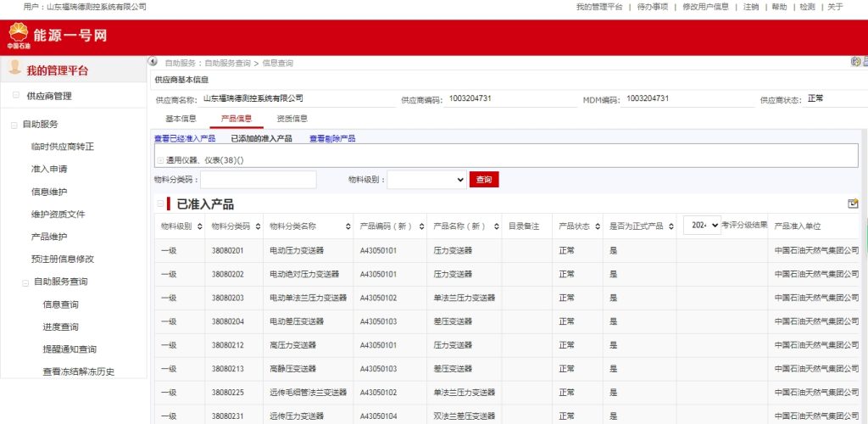868x424 pixels.
Task: Sort by the 物料级别 column sort arrows
Action: 198,226
